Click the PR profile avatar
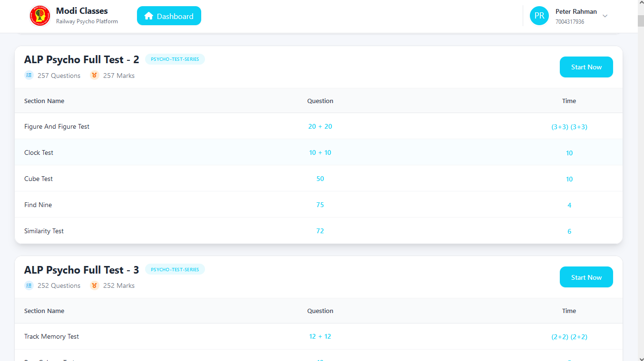644x361 pixels. [x=539, y=16]
